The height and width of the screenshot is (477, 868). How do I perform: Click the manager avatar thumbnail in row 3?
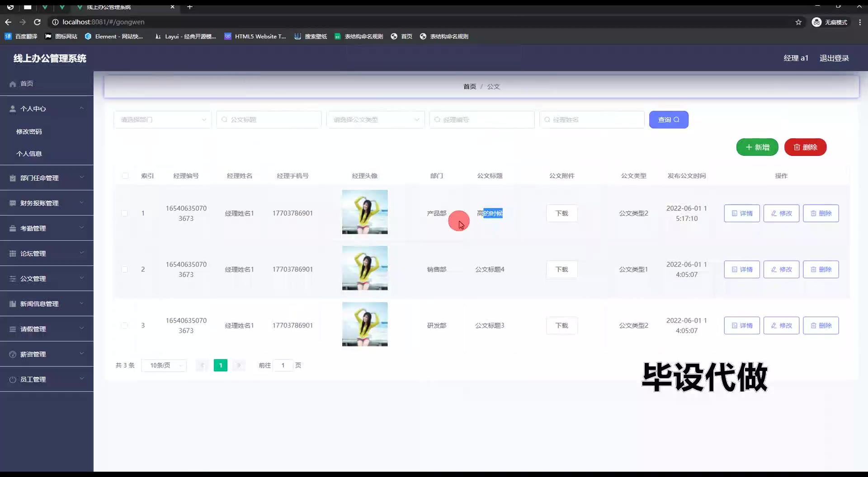tap(364, 324)
